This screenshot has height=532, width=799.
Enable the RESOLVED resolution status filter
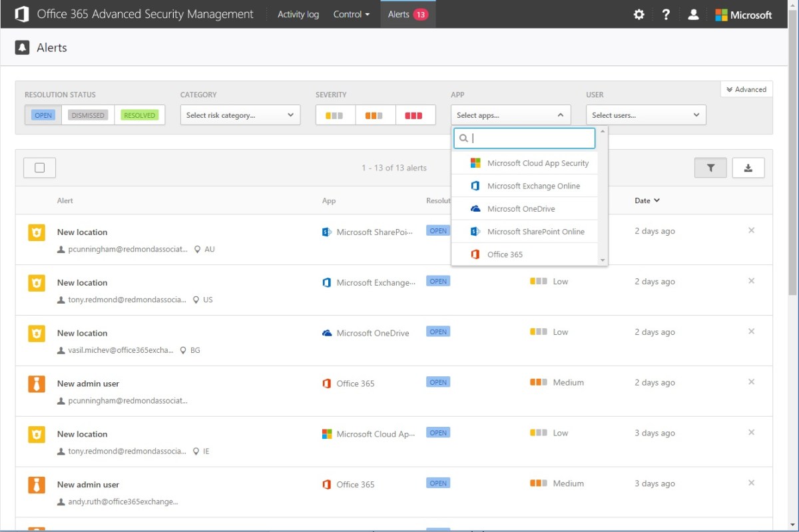140,115
